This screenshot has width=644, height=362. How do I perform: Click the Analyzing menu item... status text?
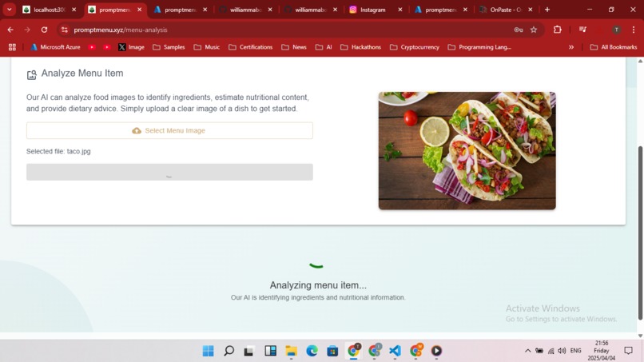318,285
